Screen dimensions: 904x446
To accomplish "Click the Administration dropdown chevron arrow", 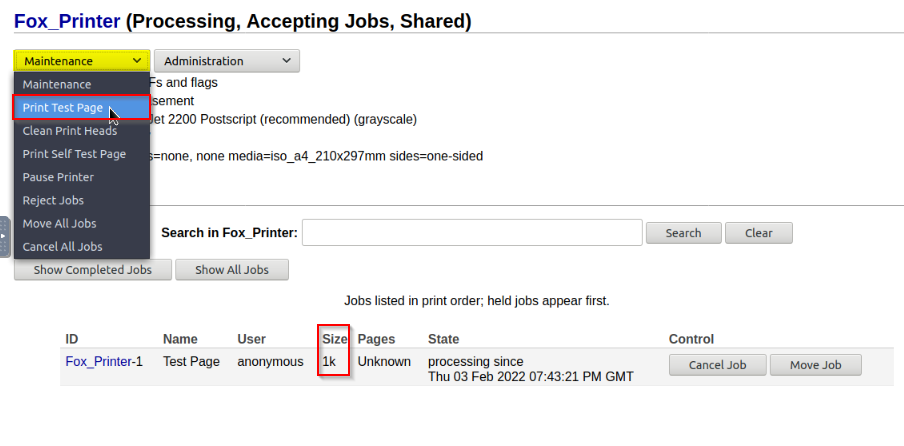I will [x=287, y=61].
